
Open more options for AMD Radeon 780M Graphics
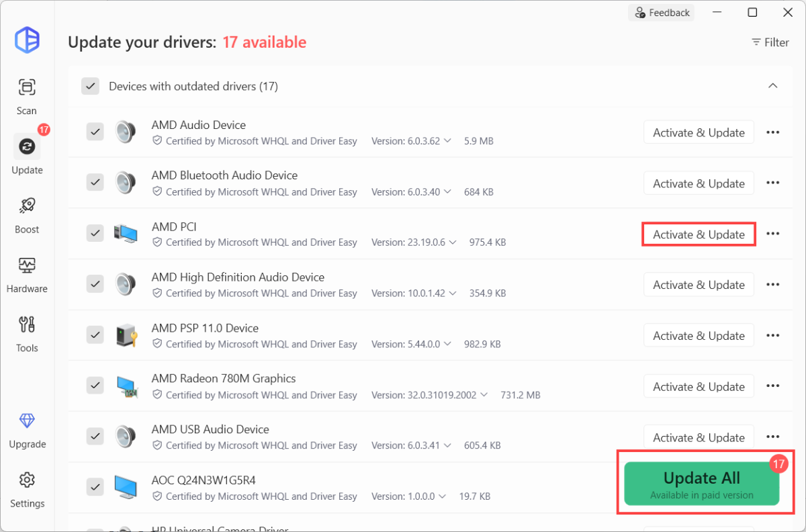click(773, 386)
